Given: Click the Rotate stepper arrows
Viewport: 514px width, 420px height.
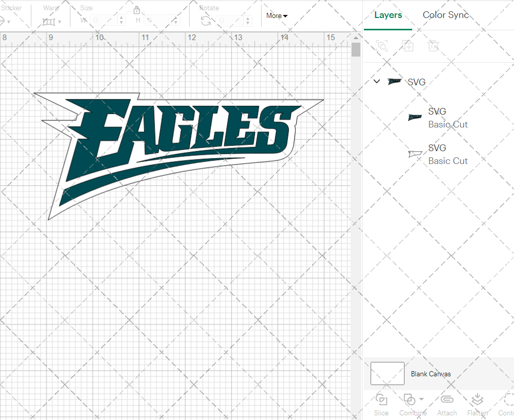Looking at the screenshot, I should (248, 21).
